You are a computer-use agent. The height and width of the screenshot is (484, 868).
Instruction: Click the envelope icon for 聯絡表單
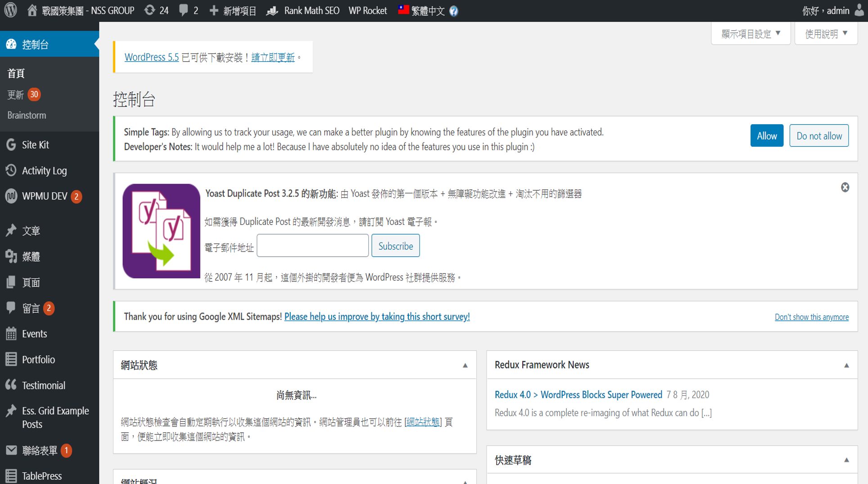[11, 450]
